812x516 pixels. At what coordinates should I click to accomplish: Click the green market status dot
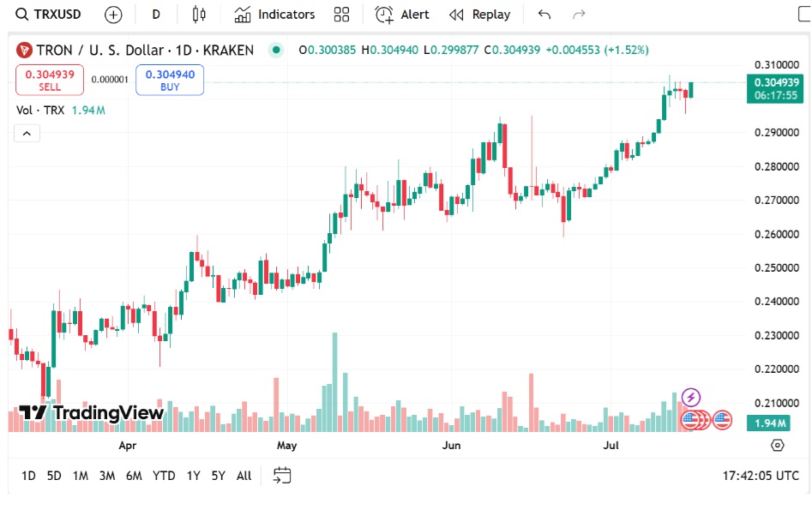pos(275,51)
